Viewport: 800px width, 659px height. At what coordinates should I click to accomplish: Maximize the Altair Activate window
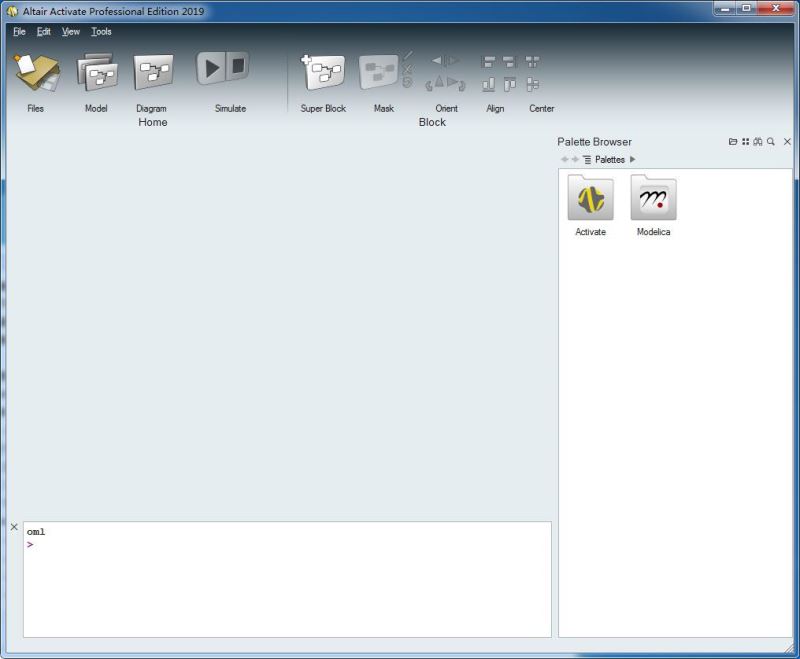coord(746,9)
